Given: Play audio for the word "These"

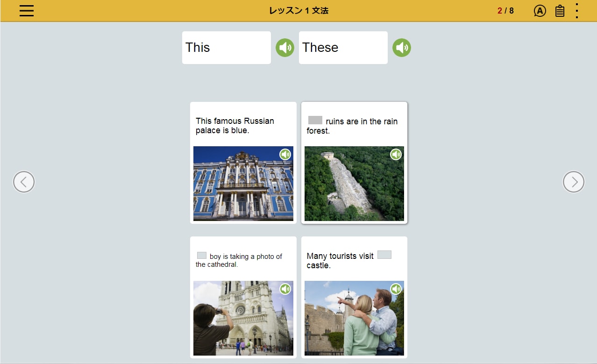Looking at the screenshot, I should pos(401,48).
